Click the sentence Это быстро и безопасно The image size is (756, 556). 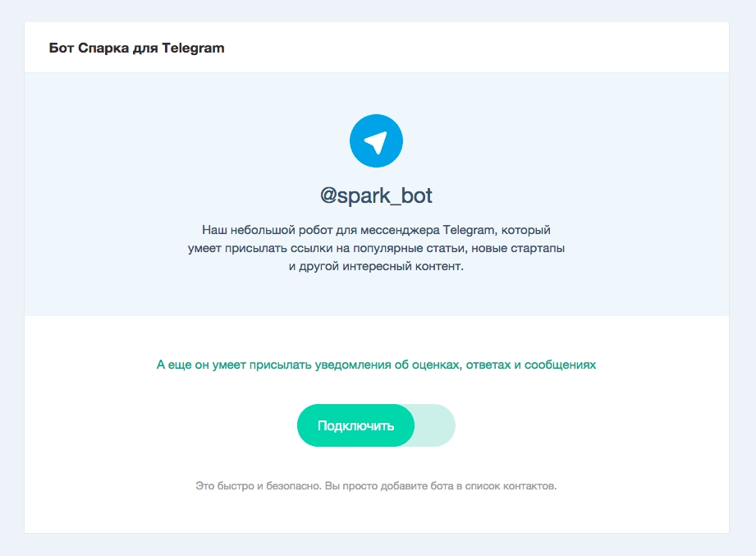[259, 486]
